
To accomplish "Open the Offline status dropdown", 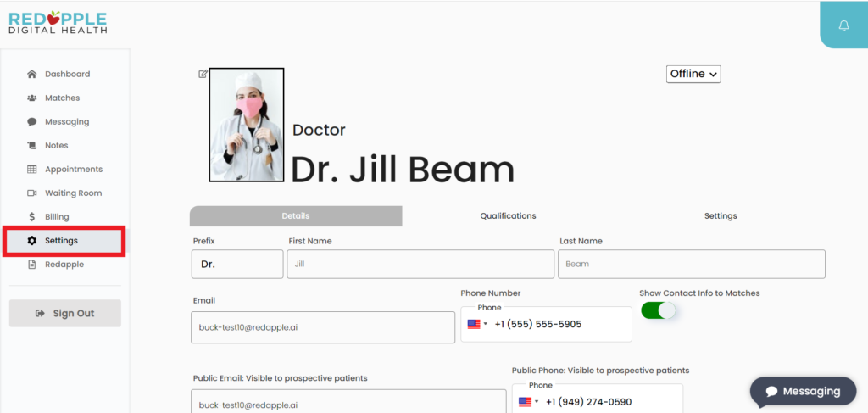I will pos(693,74).
